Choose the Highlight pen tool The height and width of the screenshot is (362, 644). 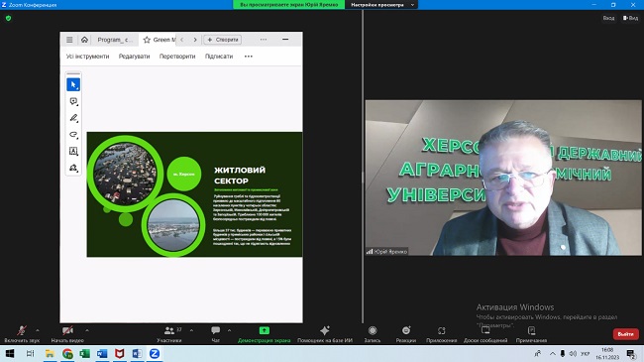click(73, 118)
